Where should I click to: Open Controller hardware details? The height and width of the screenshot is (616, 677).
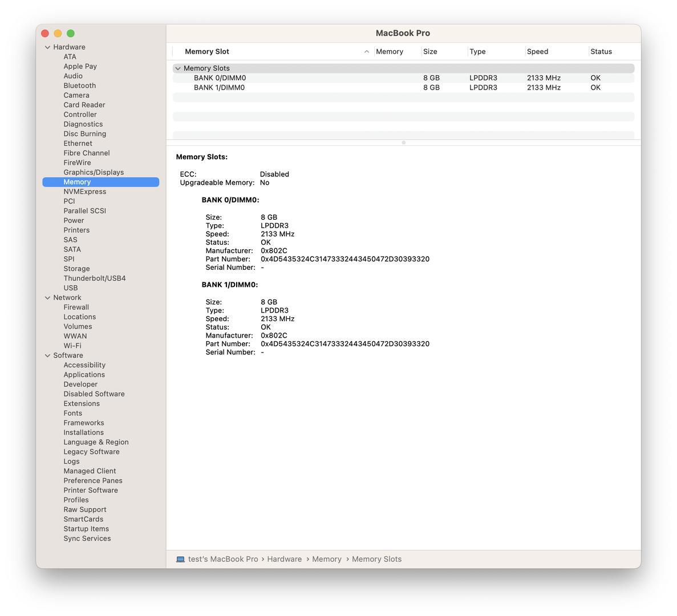click(x=80, y=115)
